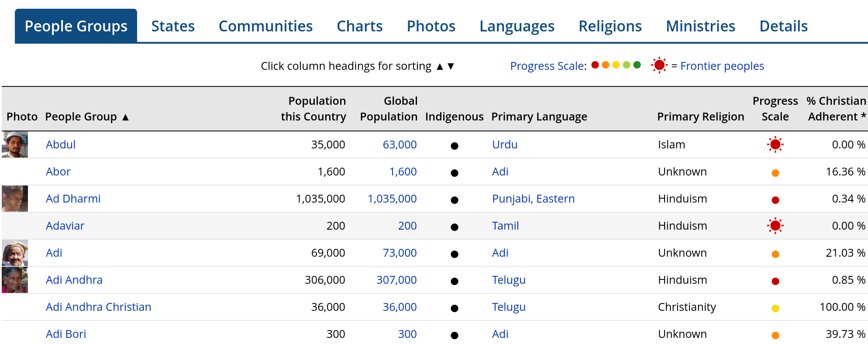Click Adaviar's frontier progress scale icon

(x=775, y=226)
